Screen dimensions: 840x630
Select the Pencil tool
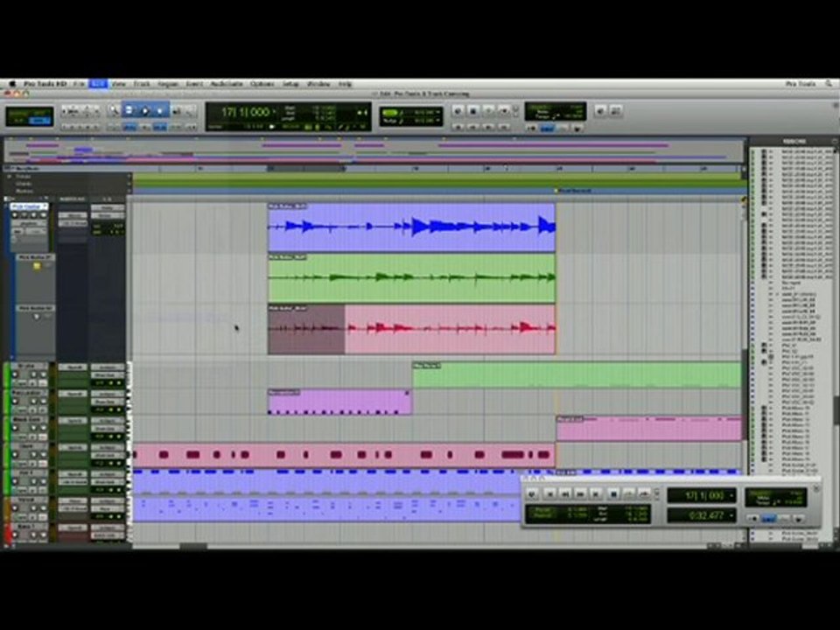point(190,110)
